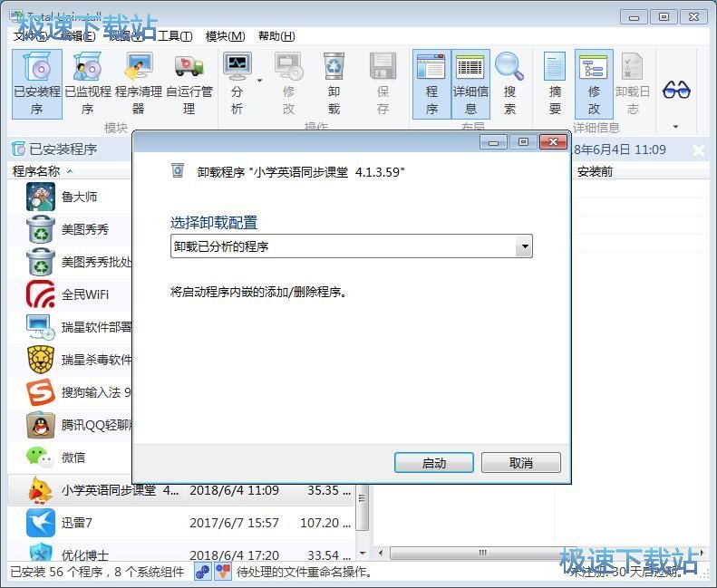Click the 启动 button in the dialog
This screenshot has height=588, width=717.
click(x=433, y=463)
